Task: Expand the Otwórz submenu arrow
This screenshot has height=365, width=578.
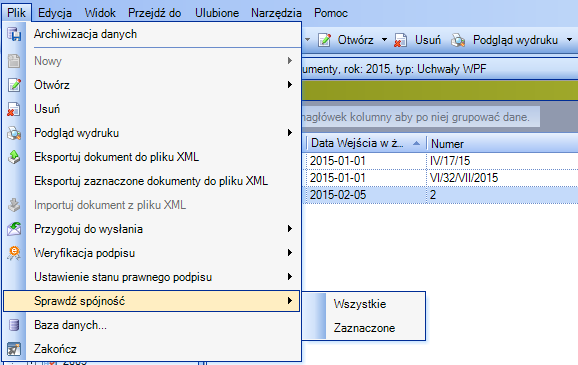Action: coord(290,85)
